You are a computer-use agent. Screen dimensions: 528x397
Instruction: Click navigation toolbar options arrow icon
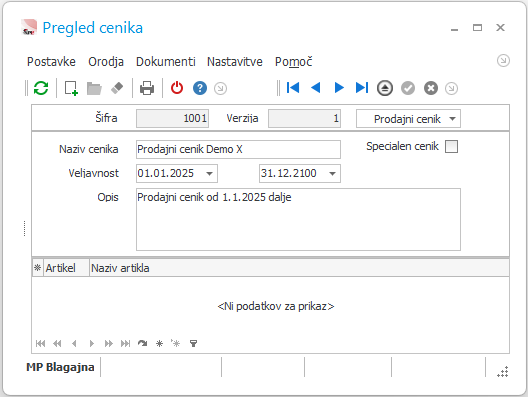click(x=451, y=89)
